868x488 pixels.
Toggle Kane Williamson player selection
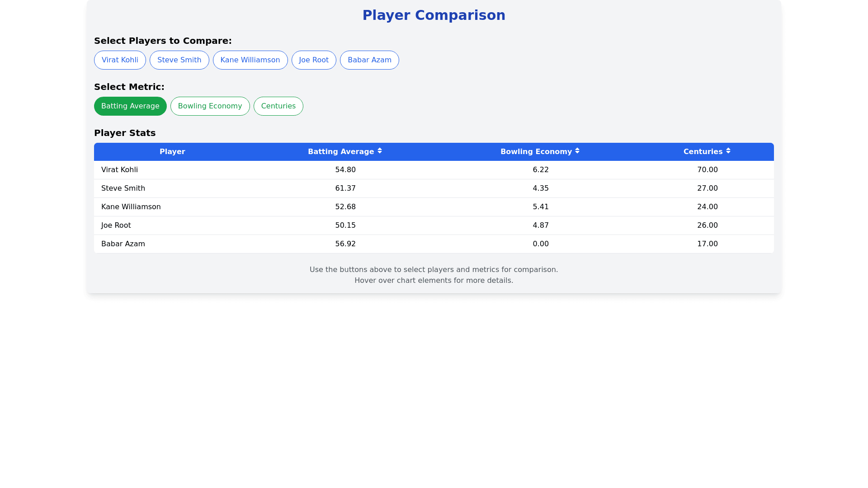point(250,60)
